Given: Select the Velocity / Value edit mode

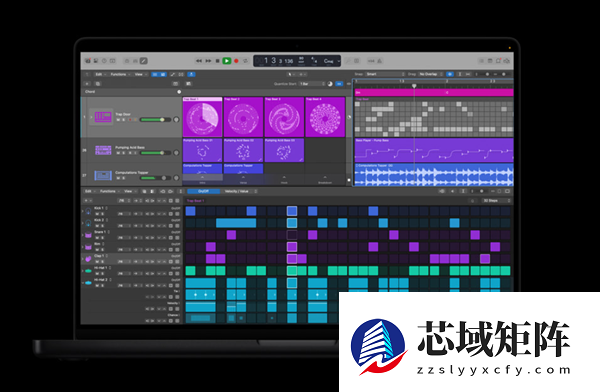Looking at the screenshot, I should (237, 191).
